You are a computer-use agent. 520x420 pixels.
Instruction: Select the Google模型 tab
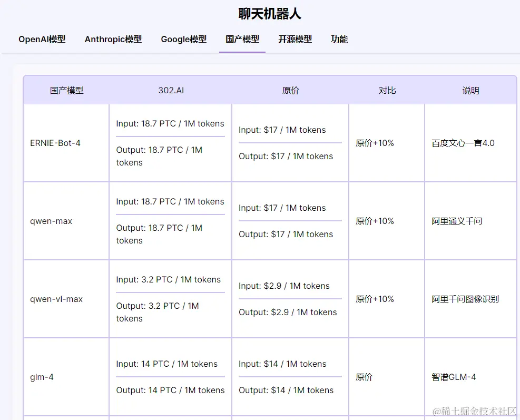click(x=184, y=39)
